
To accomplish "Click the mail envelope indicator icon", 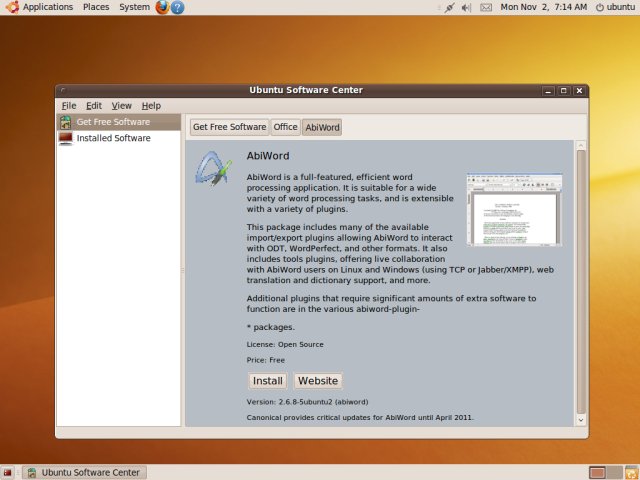I will (486, 7).
